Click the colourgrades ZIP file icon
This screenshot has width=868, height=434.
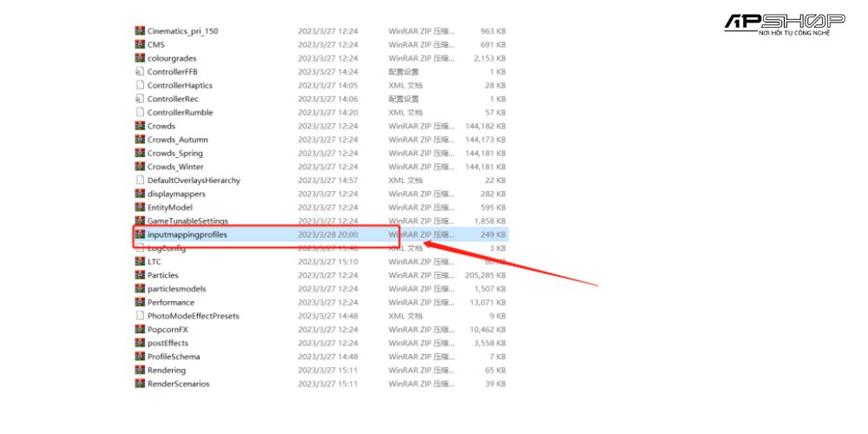pos(140,58)
